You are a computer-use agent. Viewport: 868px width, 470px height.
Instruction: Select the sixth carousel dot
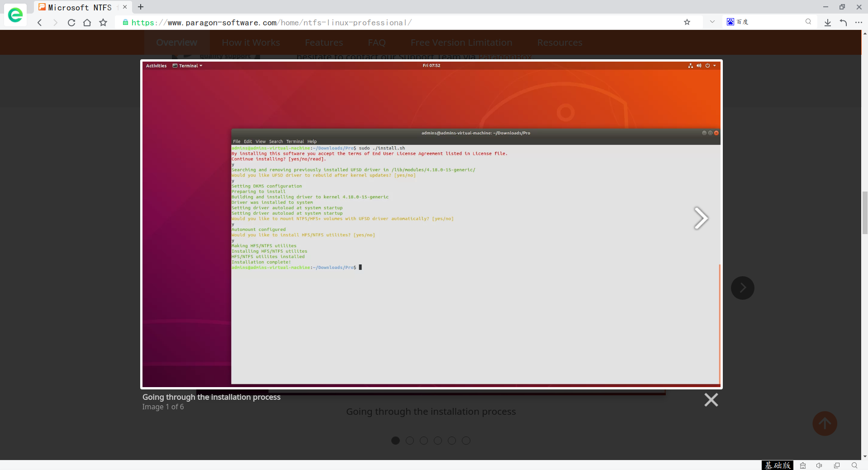pyautogui.click(x=466, y=441)
